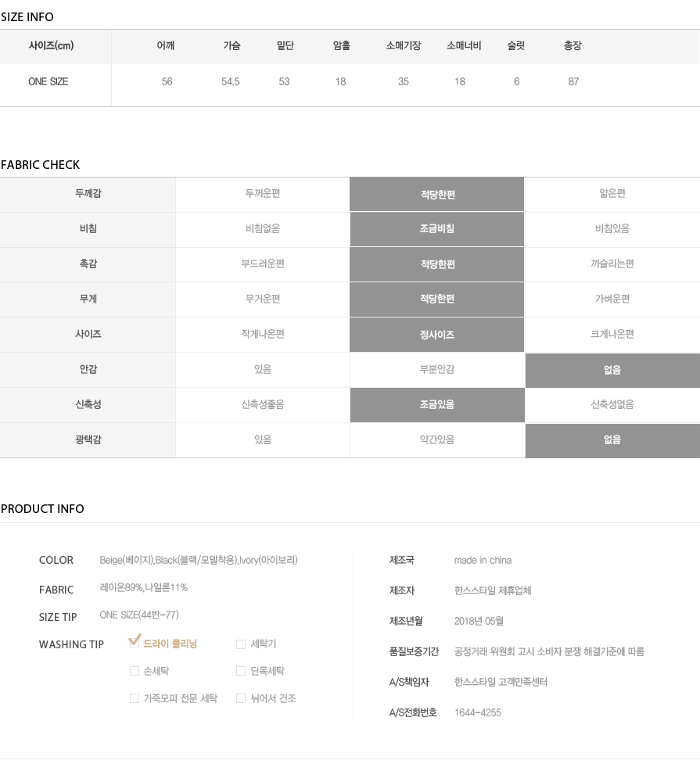Click the highlighted 조금있음 elasticity cell

(437, 405)
